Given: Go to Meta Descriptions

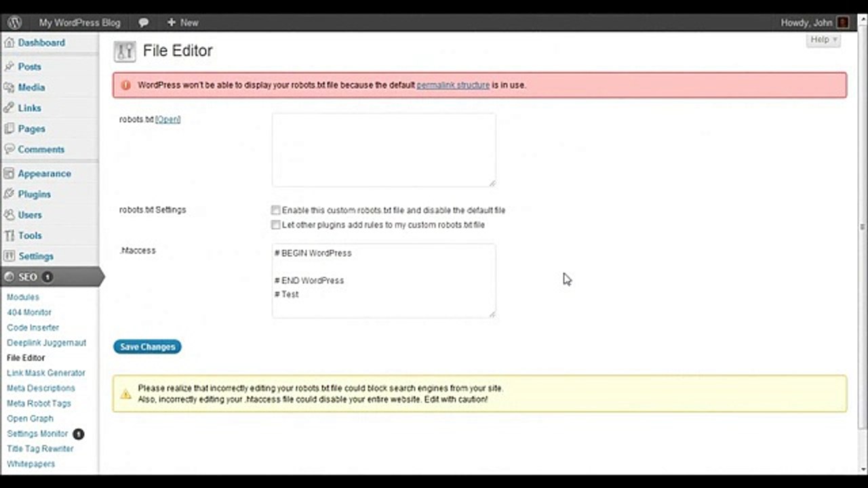Looking at the screenshot, I should [x=41, y=388].
